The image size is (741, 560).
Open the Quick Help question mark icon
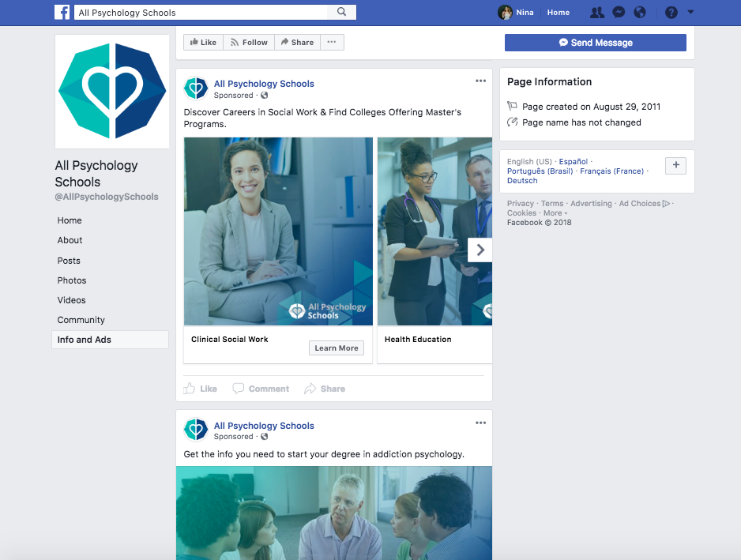[x=671, y=13]
